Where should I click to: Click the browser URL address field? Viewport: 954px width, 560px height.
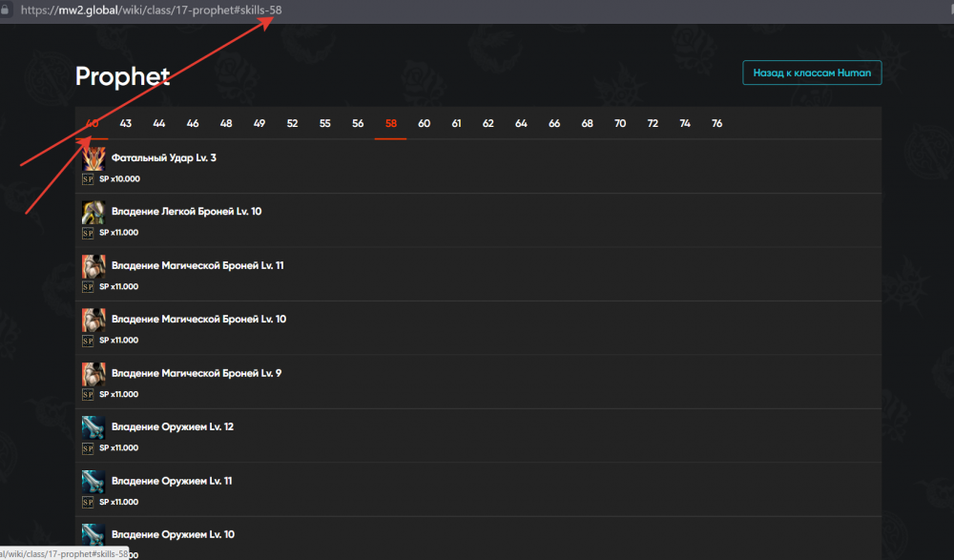tap(382, 10)
